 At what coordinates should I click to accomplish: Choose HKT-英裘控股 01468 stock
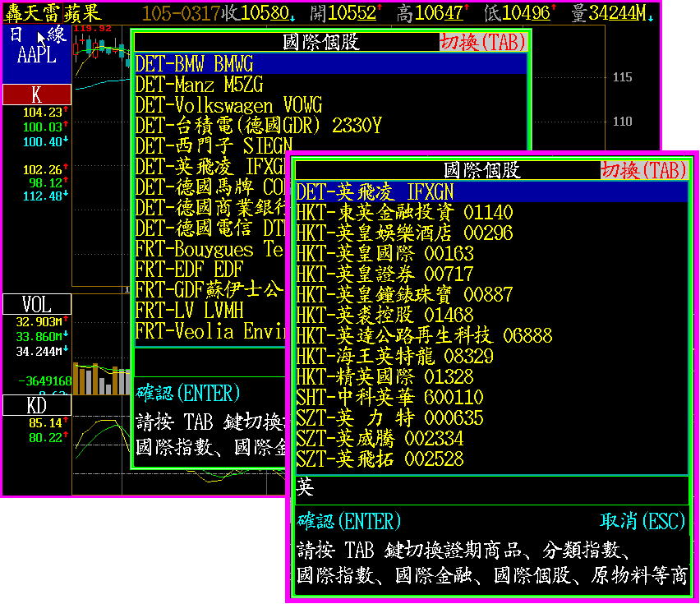385,315
